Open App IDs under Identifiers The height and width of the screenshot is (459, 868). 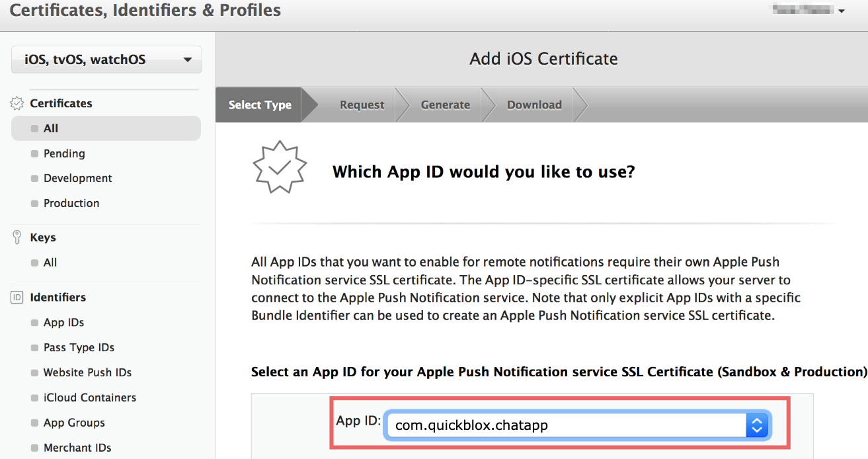(63, 322)
